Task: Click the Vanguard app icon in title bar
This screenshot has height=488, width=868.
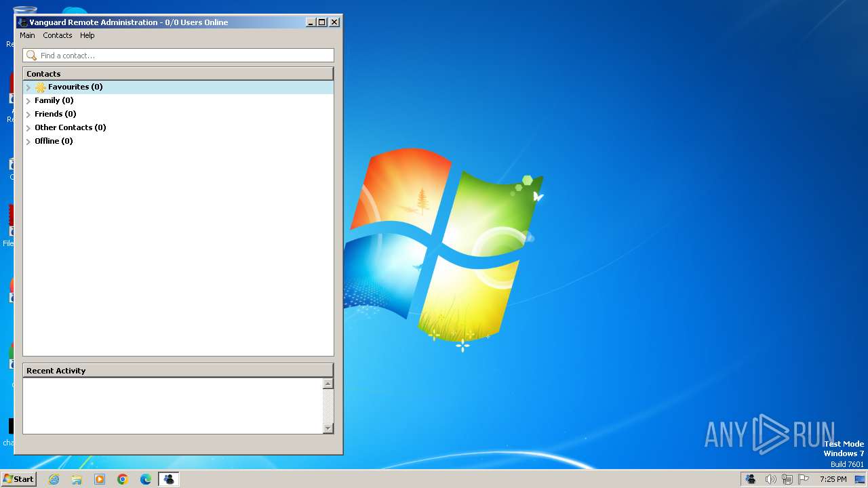Action: 22,22
